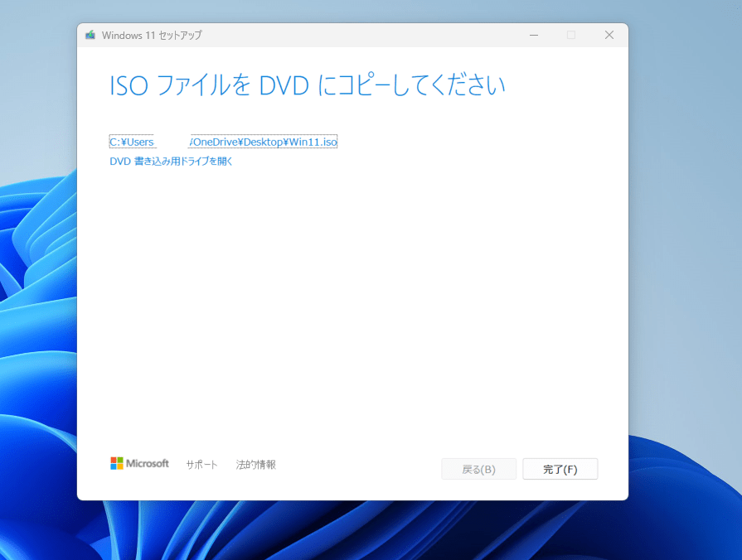The width and height of the screenshot is (742, 560).
Task: Click the 戻る(B) back button
Action: coord(478,469)
